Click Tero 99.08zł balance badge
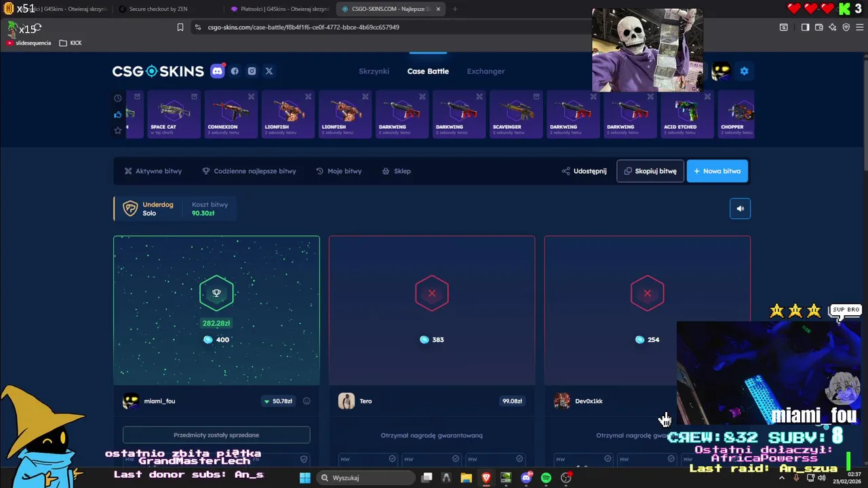Image resolution: width=868 pixels, height=488 pixels. pos(512,401)
